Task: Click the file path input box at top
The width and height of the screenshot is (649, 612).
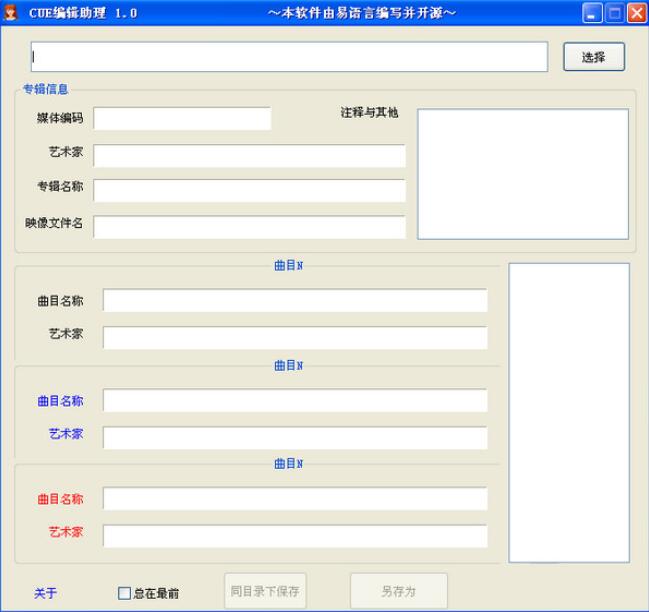Action: [x=289, y=57]
